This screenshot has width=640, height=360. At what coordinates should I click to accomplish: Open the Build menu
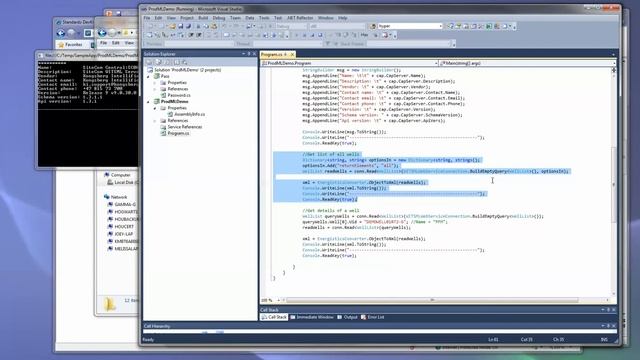tap(203, 18)
